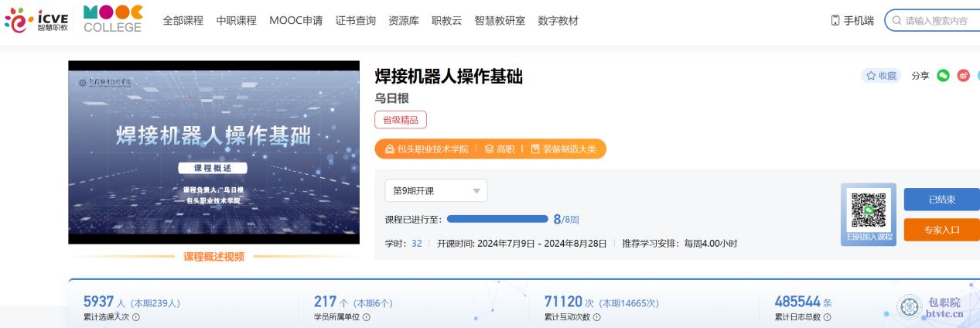Play the course overview video thumbnail
Image resolution: width=980 pixels, height=328 pixels.
coord(214,152)
